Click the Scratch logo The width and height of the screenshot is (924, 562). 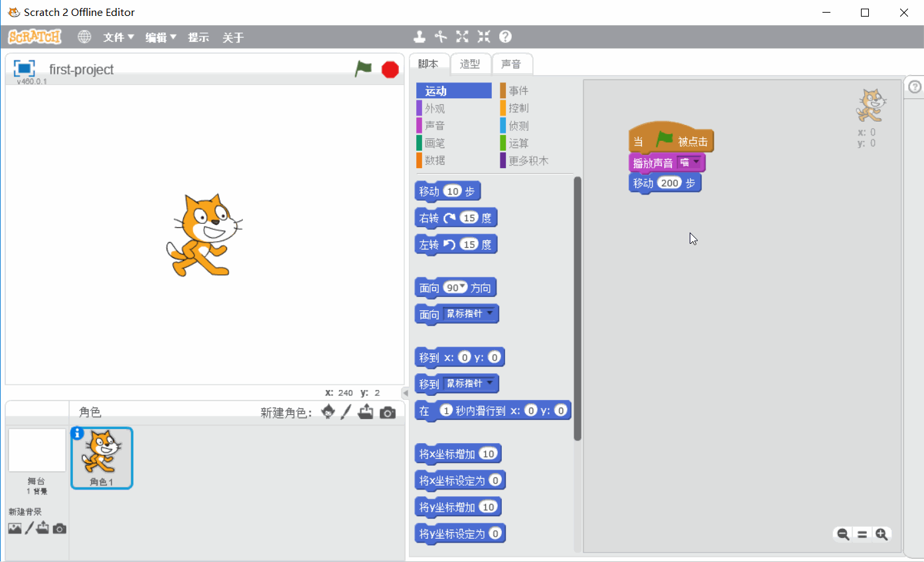(x=35, y=37)
